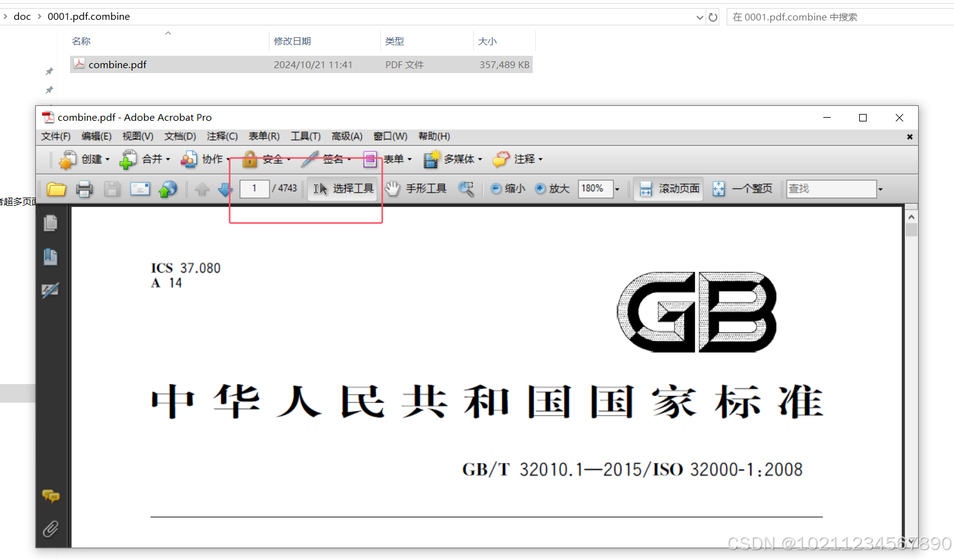Click the Explorer search box
Screen dimensions: 954x560
[x=840, y=17]
